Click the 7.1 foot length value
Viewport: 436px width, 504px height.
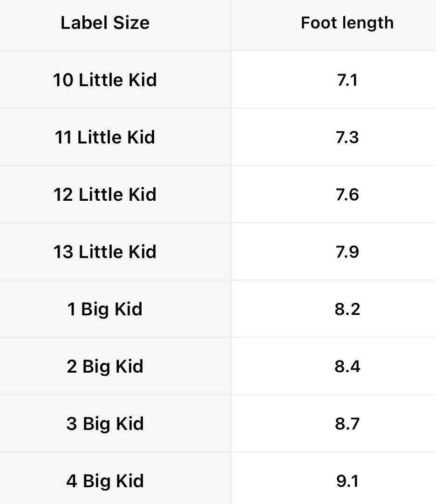pos(347,80)
